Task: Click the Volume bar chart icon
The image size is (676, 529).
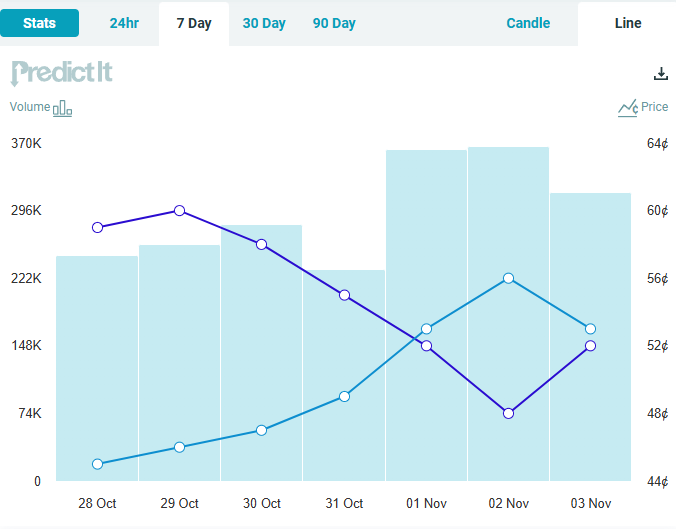Action: [63, 108]
